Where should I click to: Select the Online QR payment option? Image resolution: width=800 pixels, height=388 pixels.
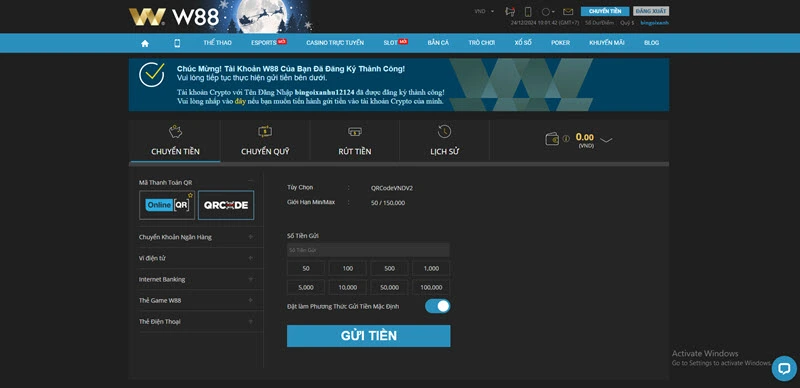(167, 205)
